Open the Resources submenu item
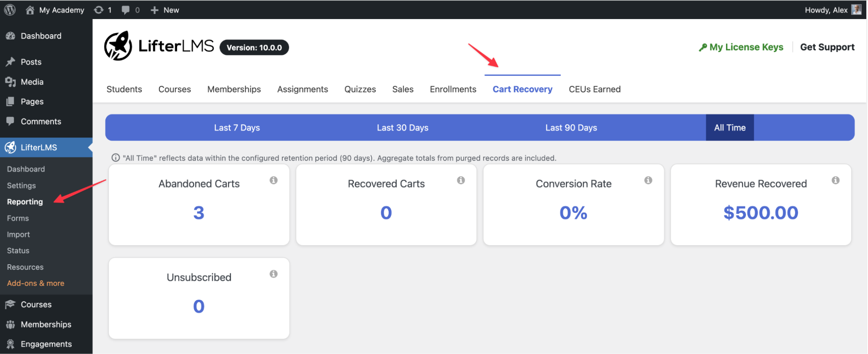868x354 pixels. point(25,267)
